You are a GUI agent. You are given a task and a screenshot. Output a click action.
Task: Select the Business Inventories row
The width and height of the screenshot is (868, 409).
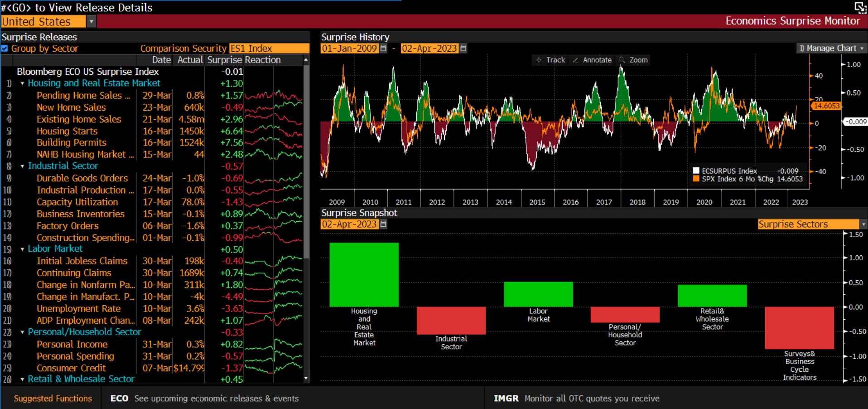(x=152, y=214)
